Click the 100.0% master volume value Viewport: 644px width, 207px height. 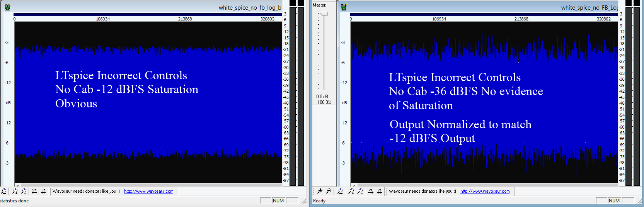324,102
